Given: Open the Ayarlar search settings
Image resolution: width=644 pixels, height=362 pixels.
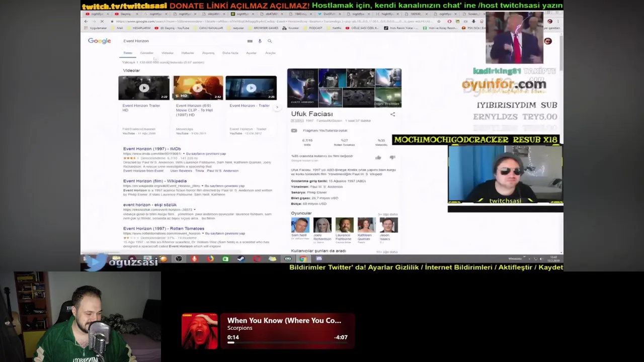Looking at the screenshot, I should point(251,53).
